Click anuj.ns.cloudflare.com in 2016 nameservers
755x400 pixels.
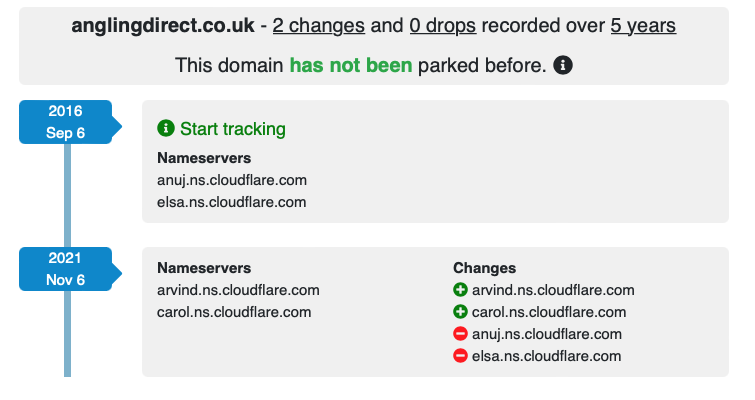(232, 180)
